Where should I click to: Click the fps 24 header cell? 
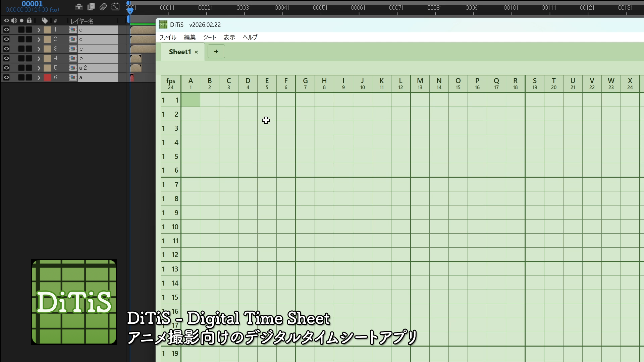pyautogui.click(x=171, y=84)
